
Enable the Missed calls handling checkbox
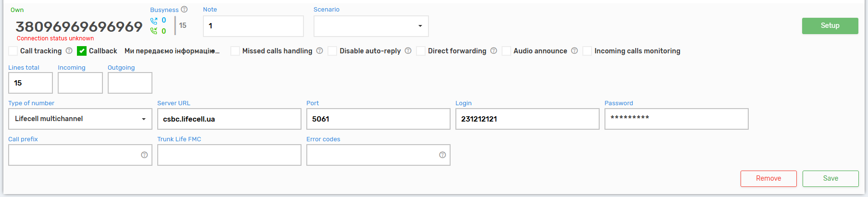[x=235, y=51]
